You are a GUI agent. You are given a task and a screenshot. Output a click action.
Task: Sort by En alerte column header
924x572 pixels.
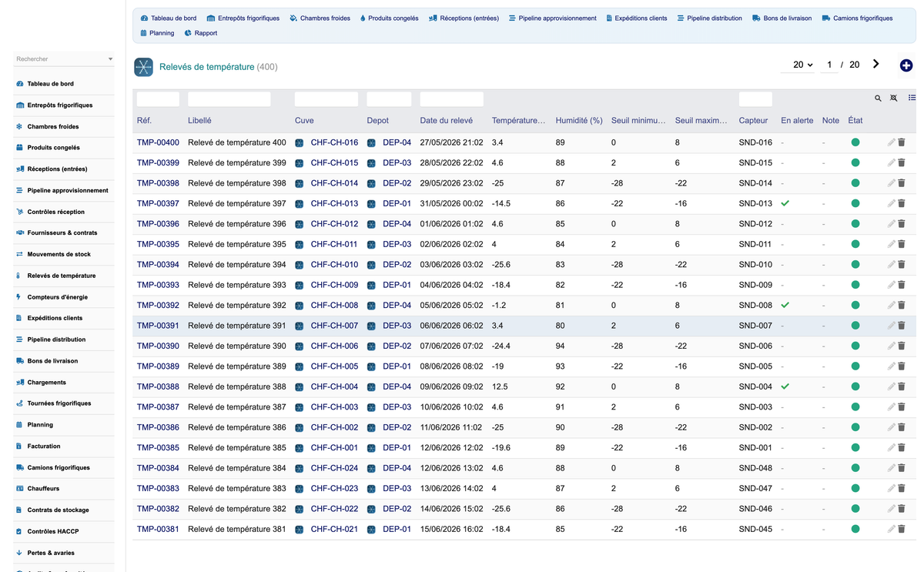coord(797,120)
